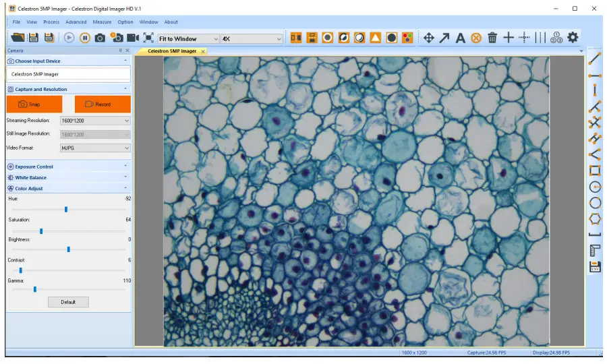Image resolution: width=607 pixels, height=364 pixels.
Task: Select the Rectangle measure tool
Action: pyautogui.click(x=595, y=171)
